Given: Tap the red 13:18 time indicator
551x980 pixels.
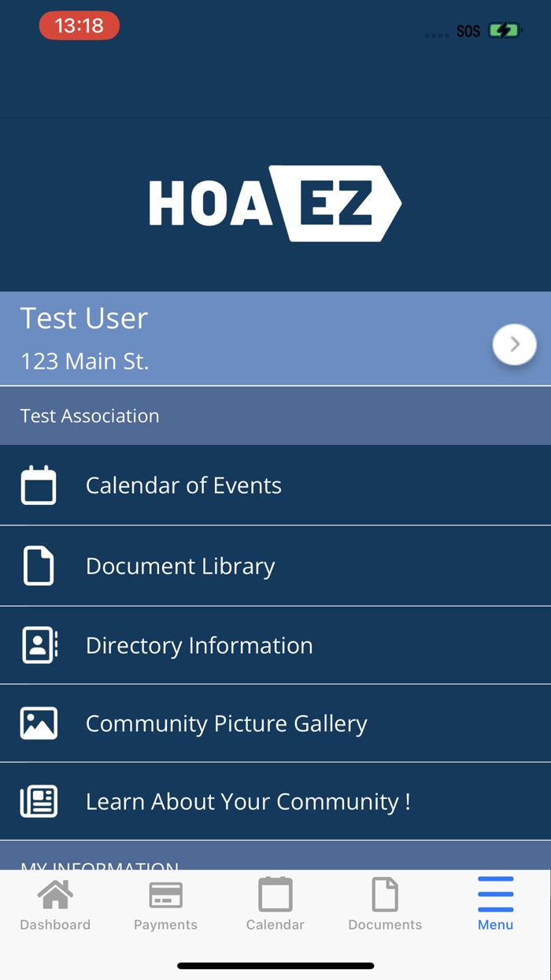Looking at the screenshot, I should tap(79, 26).
